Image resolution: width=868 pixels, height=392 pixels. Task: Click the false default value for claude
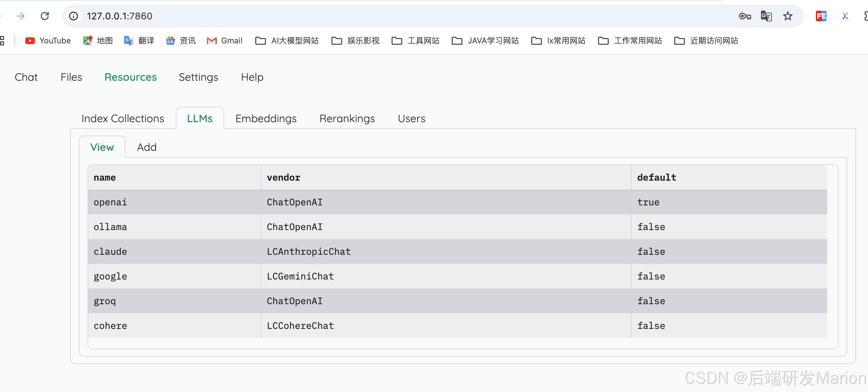729,251
